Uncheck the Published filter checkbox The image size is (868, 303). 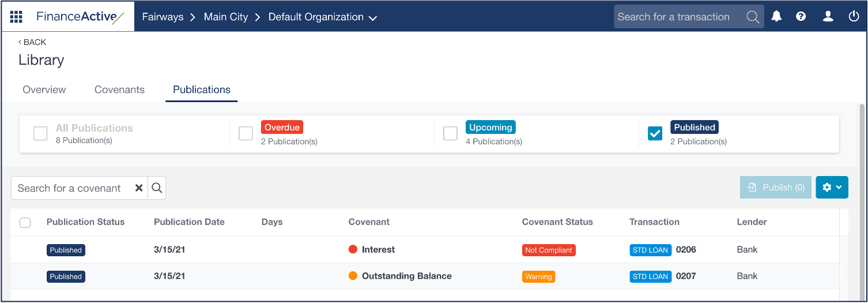pos(655,134)
